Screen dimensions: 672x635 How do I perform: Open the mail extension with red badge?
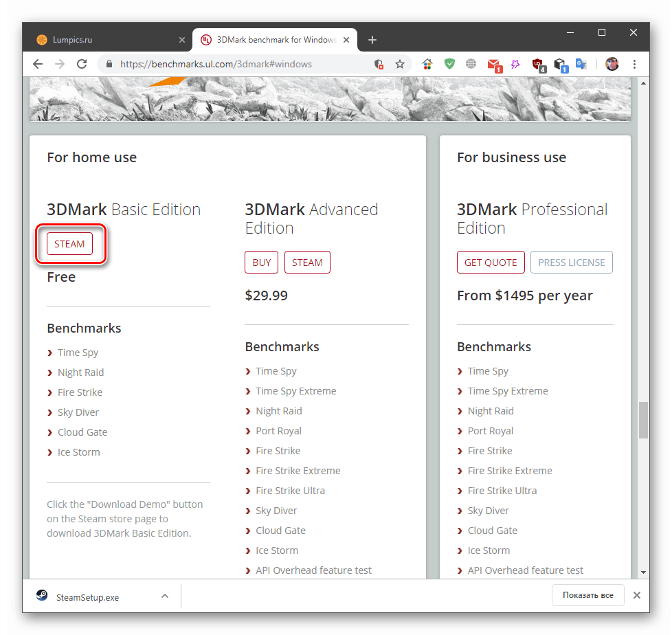494,65
